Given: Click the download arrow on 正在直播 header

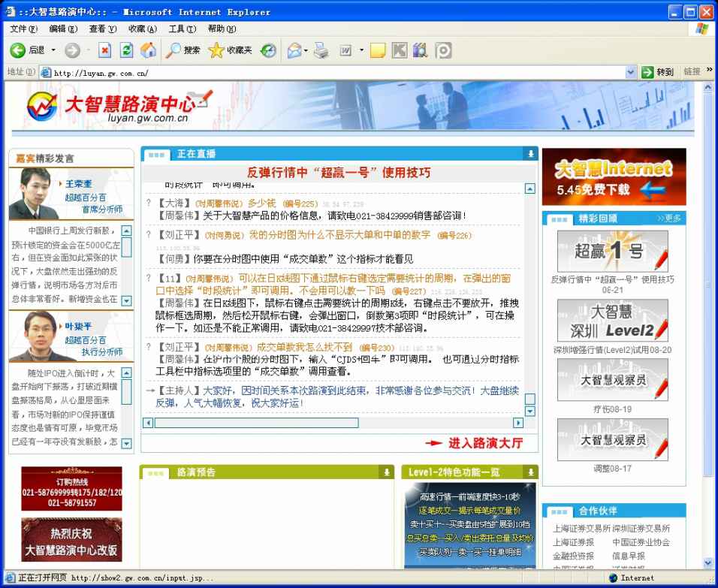Looking at the screenshot, I should point(531,154).
